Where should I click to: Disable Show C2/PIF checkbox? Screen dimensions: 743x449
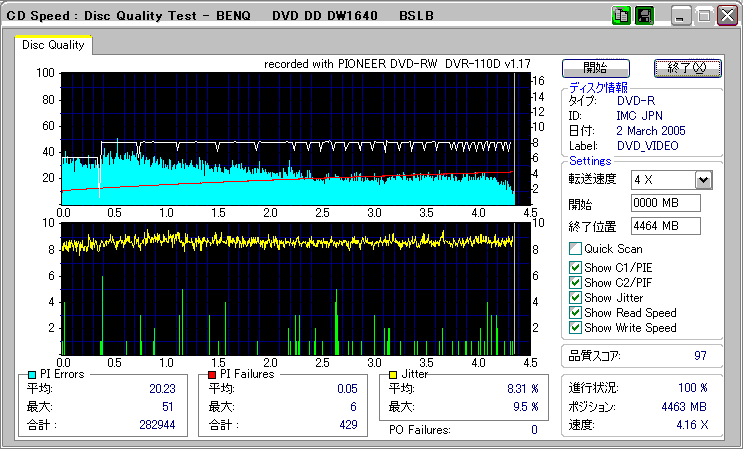point(575,283)
